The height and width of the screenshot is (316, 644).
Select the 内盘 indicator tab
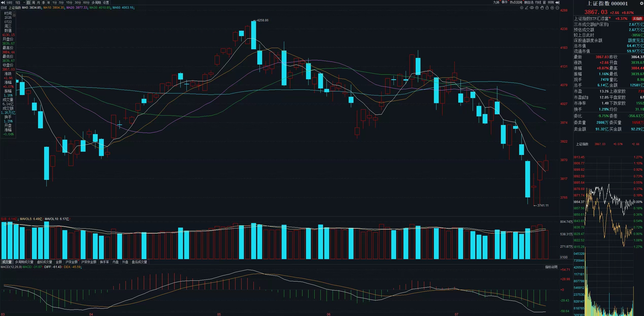tap(115, 262)
